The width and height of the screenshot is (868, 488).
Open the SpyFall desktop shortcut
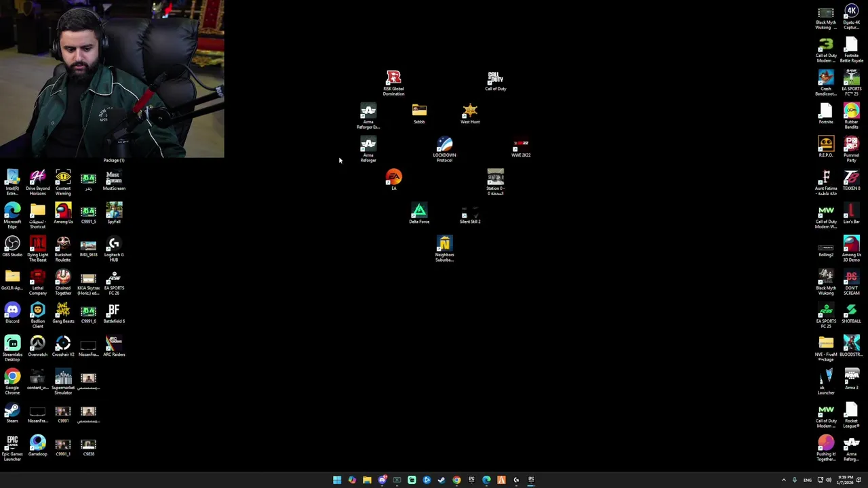coord(114,213)
